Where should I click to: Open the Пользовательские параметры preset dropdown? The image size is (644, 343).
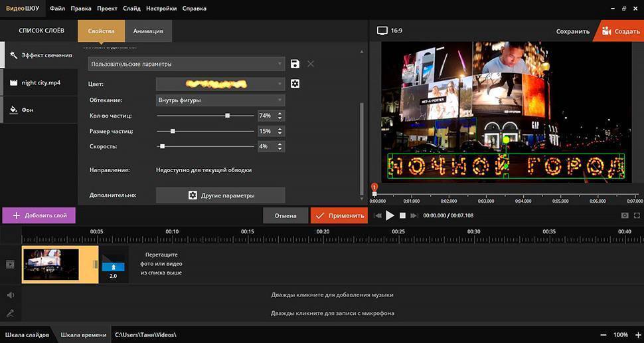pos(187,64)
